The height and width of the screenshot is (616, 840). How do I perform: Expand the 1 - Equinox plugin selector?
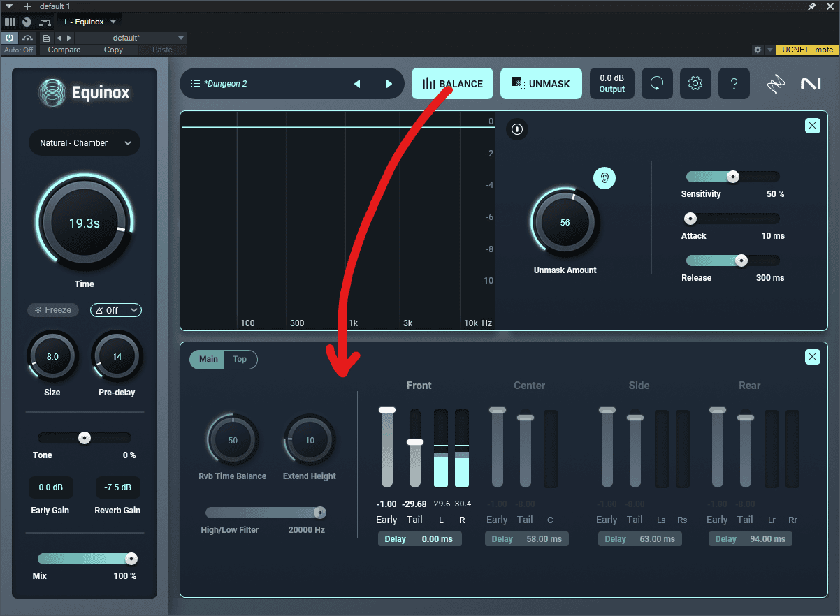click(x=90, y=22)
